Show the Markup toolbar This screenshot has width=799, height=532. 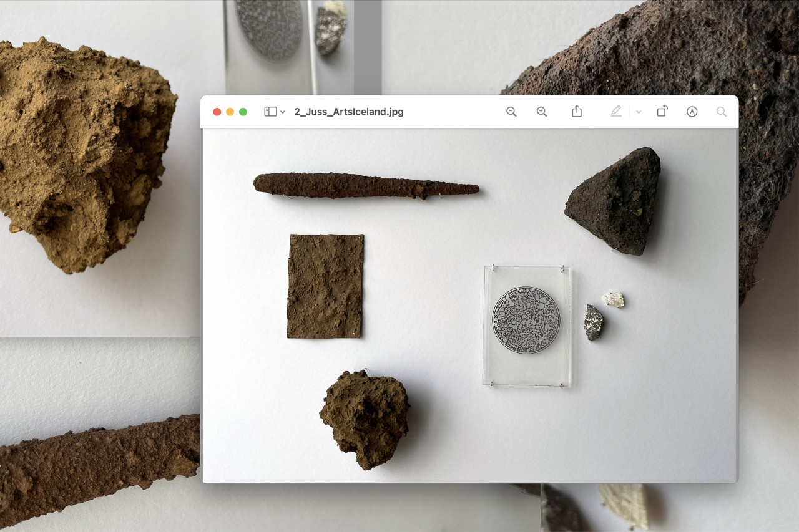click(692, 112)
